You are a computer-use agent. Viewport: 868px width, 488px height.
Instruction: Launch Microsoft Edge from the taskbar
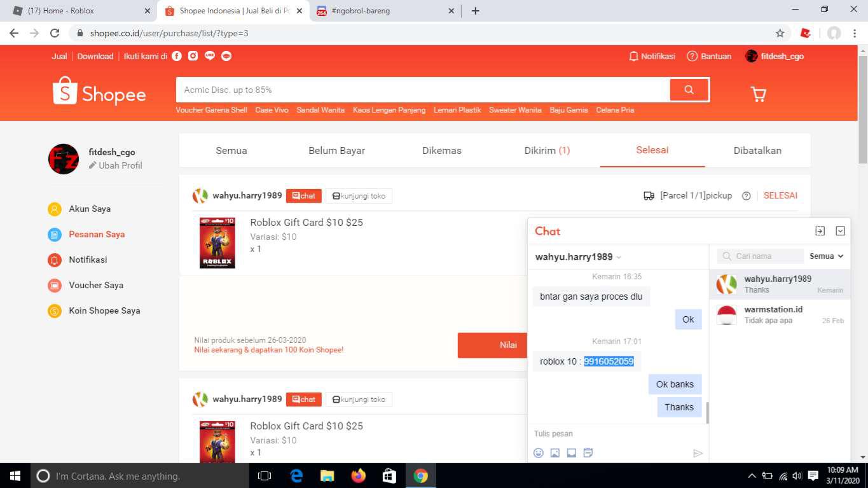point(296,476)
